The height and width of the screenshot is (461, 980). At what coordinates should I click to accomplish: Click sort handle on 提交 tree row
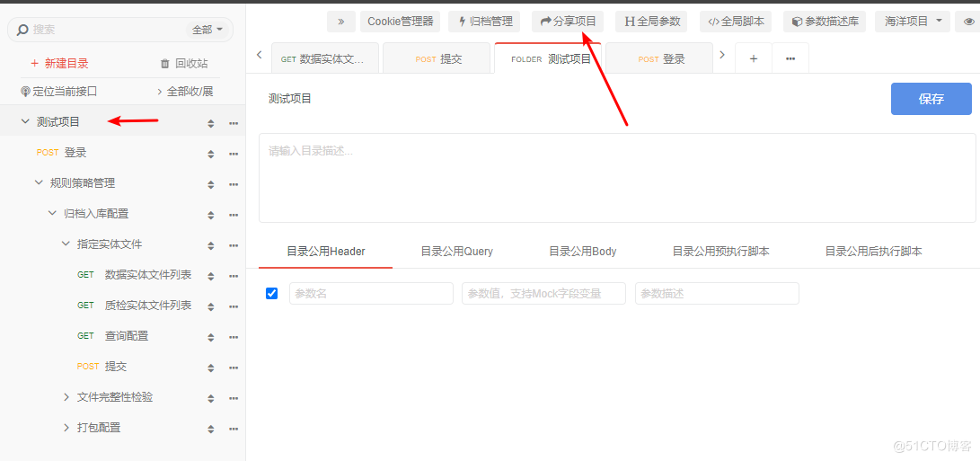210,368
